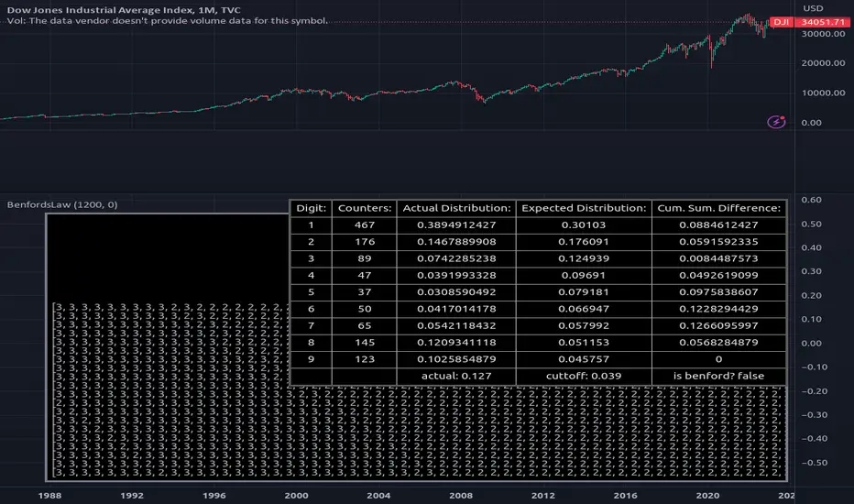Click the 'is benford? false' result cell
This screenshot has width=854, height=504.
tap(719, 376)
